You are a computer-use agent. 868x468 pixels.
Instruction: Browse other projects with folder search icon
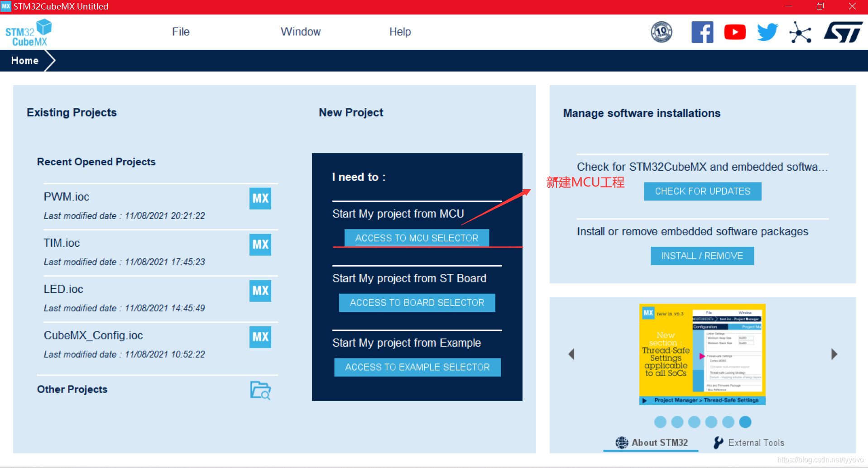(x=260, y=390)
